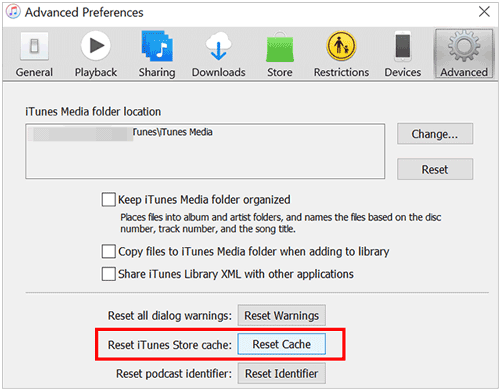Click the Reset Warnings button
Viewport: 500px width, 390px height.
coord(282,315)
